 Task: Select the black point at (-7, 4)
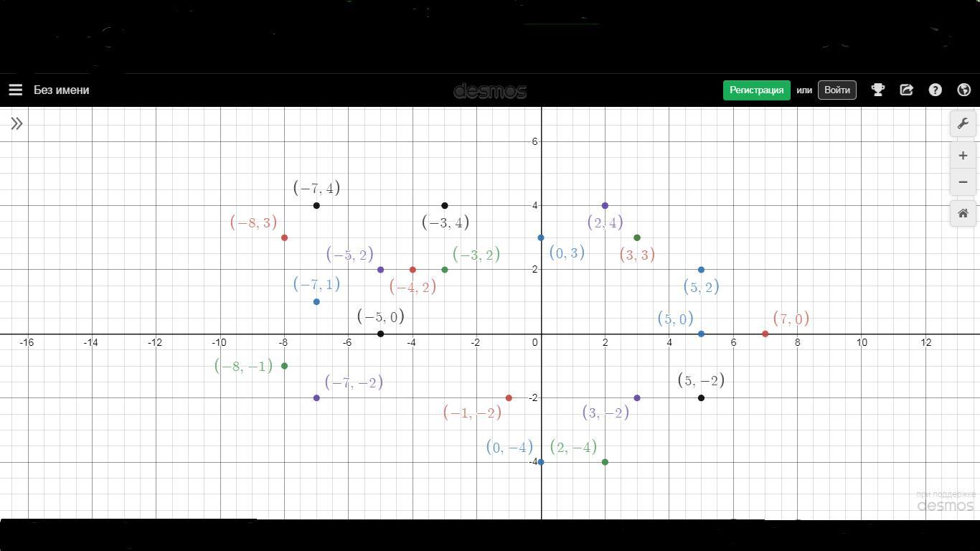pos(316,206)
